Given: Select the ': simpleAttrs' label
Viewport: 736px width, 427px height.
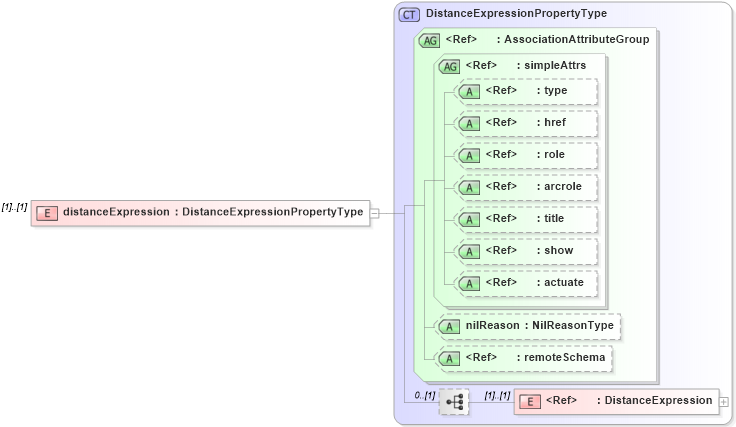Looking at the screenshot, I should click(x=551, y=65).
